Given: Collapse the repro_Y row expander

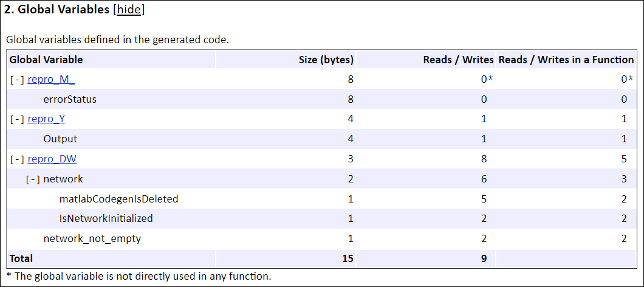Looking at the screenshot, I should pos(17,119).
